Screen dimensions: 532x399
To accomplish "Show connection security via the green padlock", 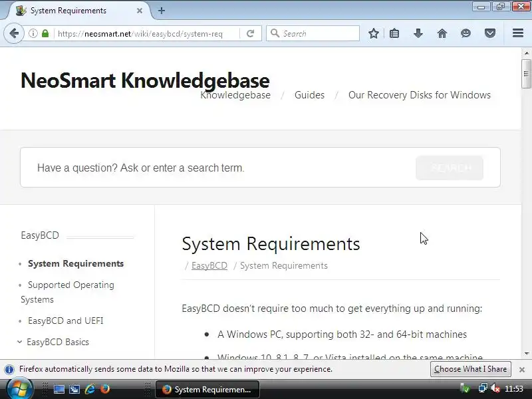I will 45,33.
